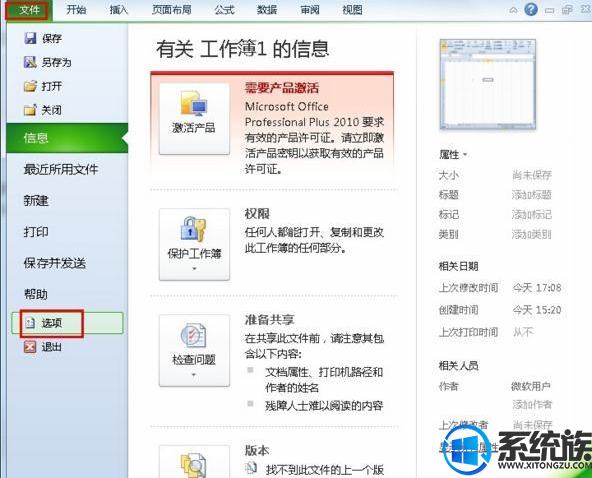Click Add a tag (添加标记) field
This screenshot has height=478, width=592.
(x=532, y=214)
